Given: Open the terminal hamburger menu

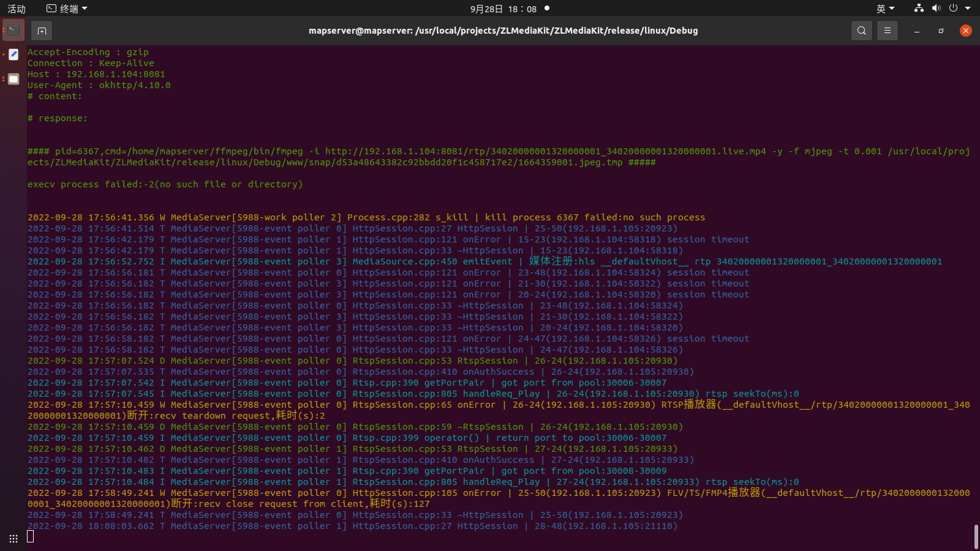Looking at the screenshot, I should pyautogui.click(x=888, y=31).
